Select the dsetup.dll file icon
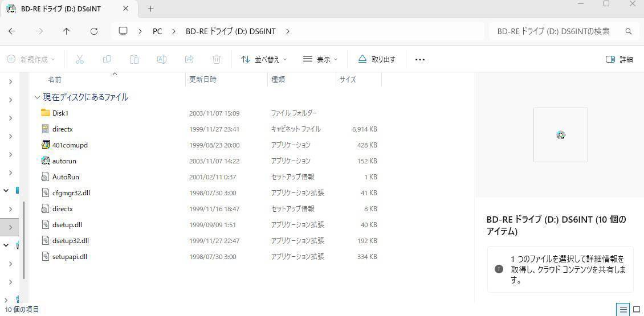The width and height of the screenshot is (644, 316). 46,225
